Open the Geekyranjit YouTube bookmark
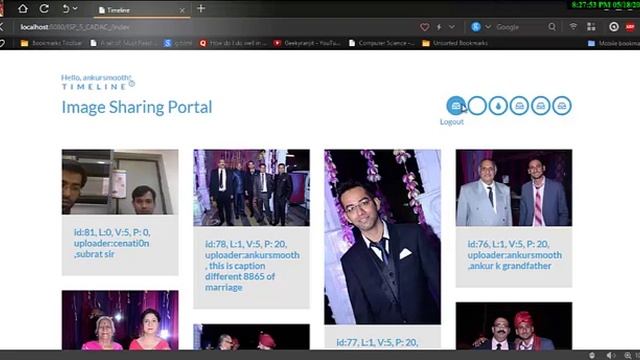 [307, 43]
